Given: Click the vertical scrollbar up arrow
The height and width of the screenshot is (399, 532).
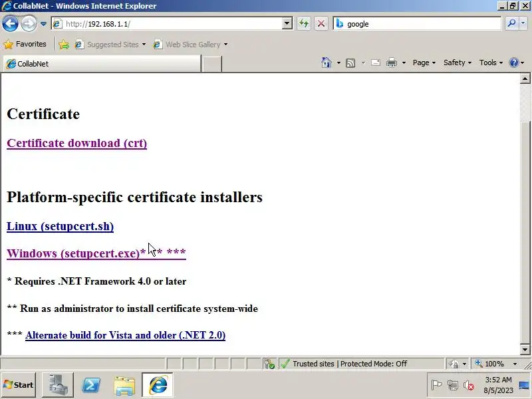Looking at the screenshot, I should (x=525, y=78).
